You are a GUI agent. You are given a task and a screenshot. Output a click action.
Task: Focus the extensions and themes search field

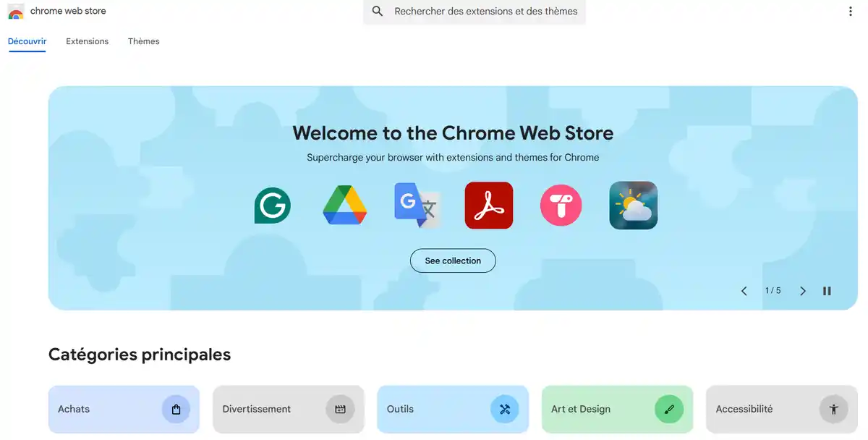475,12
